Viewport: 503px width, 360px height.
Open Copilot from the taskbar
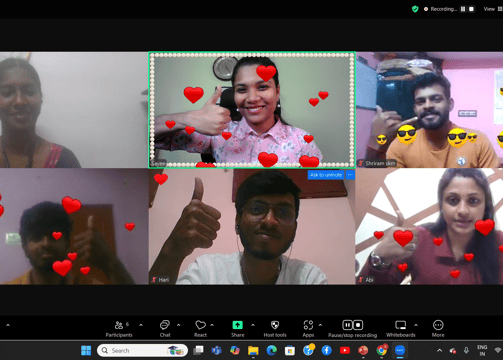235,350
